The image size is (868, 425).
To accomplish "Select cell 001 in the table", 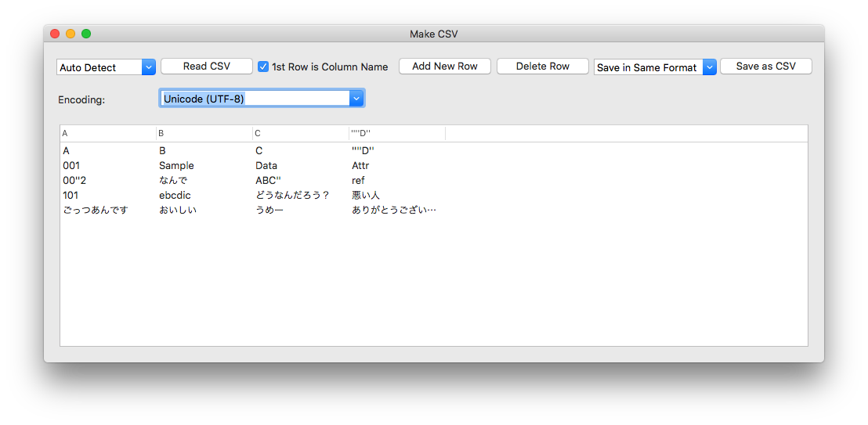I will [x=71, y=165].
